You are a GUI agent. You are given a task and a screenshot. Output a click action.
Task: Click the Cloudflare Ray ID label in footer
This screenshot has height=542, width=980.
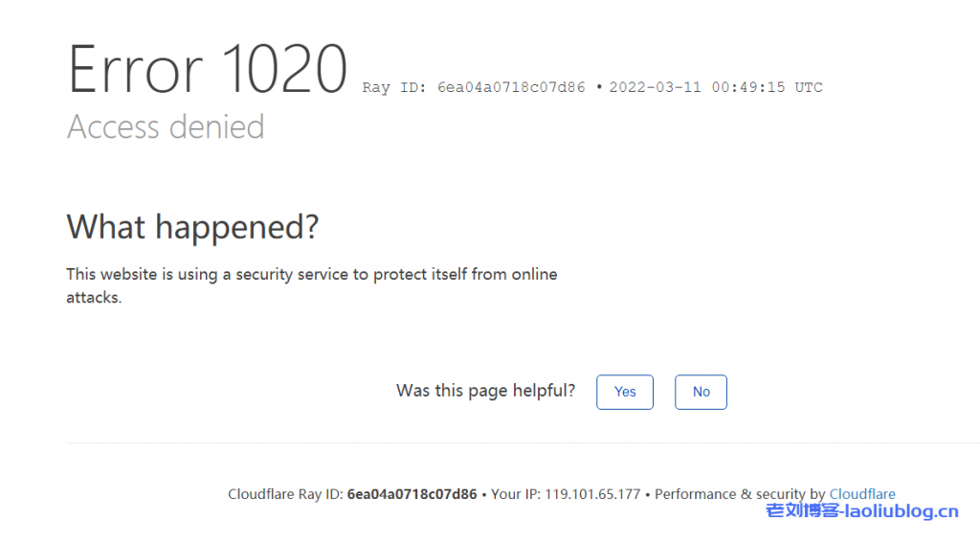[x=285, y=494]
